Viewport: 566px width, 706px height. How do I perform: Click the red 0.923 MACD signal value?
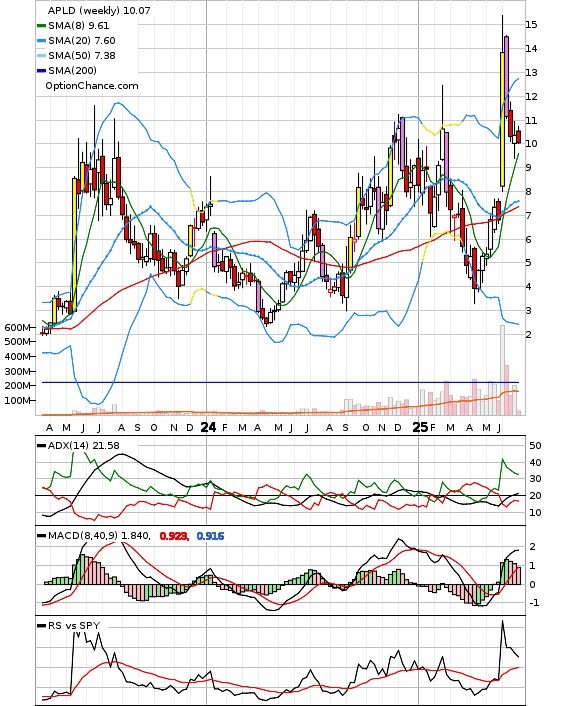point(174,536)
